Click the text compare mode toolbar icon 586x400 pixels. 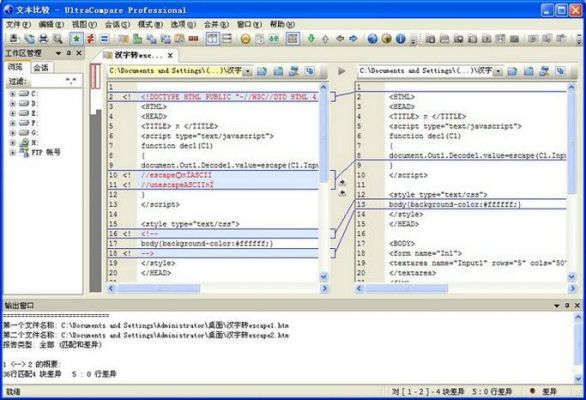tap(123, 39)
